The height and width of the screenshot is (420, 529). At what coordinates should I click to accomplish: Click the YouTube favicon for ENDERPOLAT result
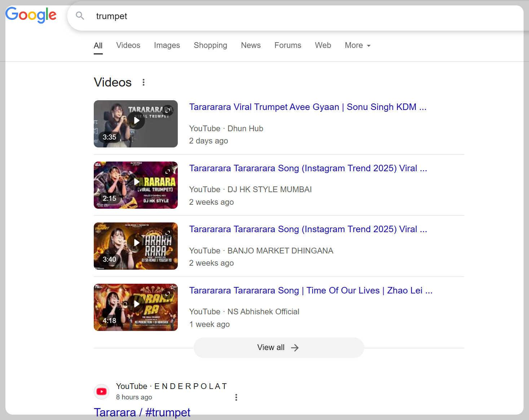102,392
